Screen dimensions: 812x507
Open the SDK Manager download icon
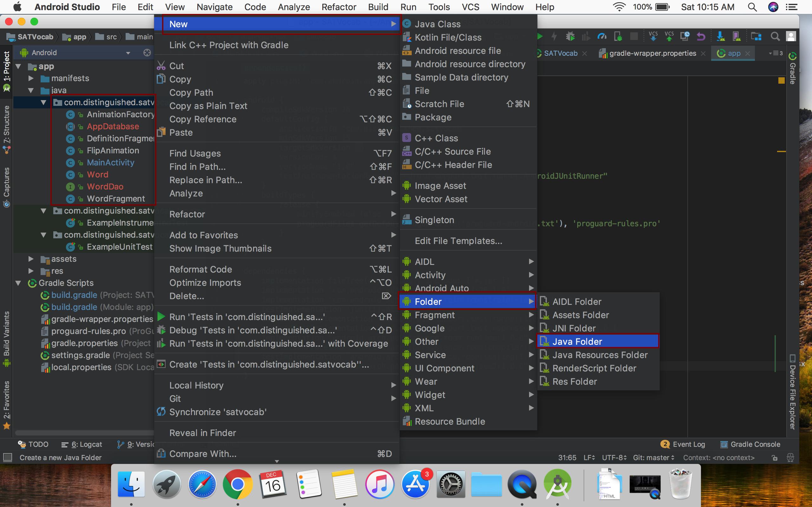pyautogui.click(x=720, y=36)
